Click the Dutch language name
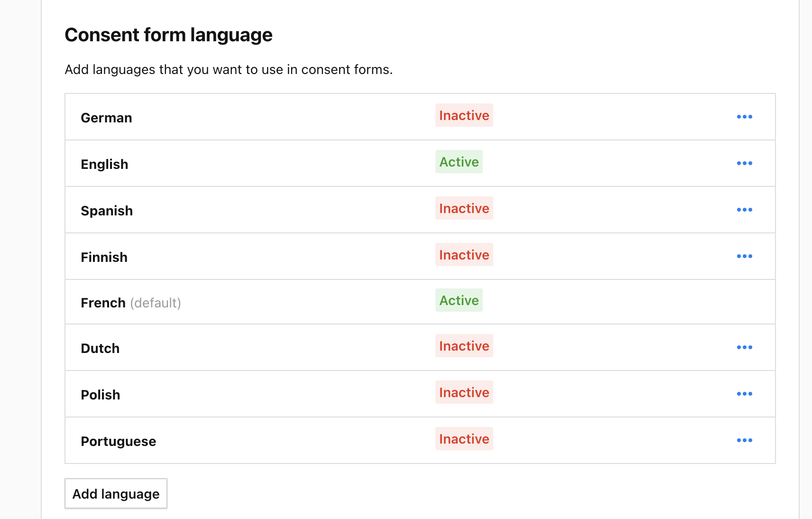The width and height of the screenshot is (812, 519). coord(100,348)
